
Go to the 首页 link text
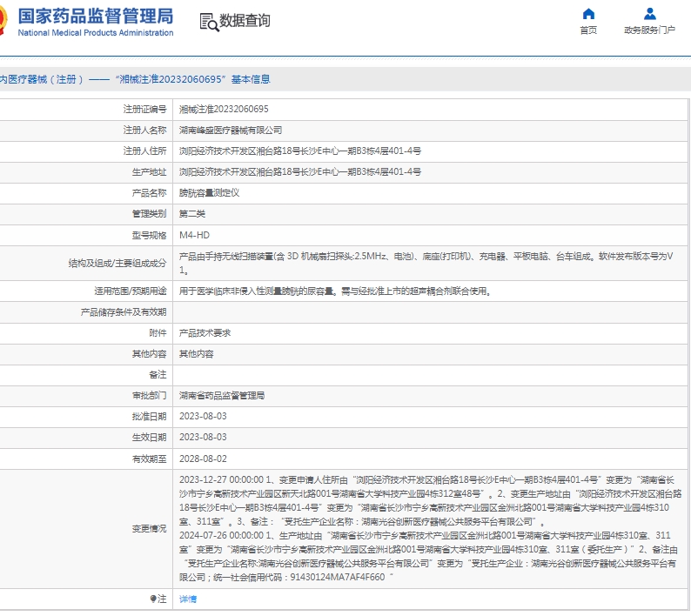(x=588, y=30)
